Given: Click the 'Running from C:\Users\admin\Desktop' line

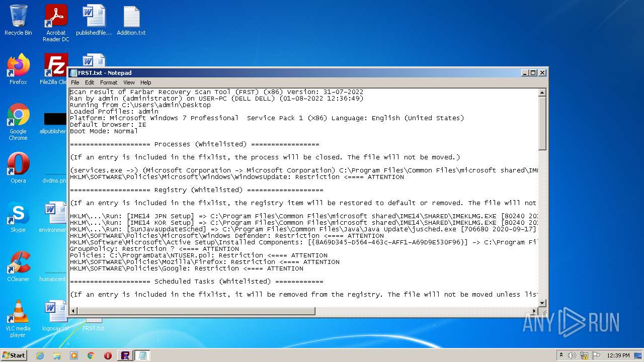Looking at the screenshot, I should tap(140, 105).
